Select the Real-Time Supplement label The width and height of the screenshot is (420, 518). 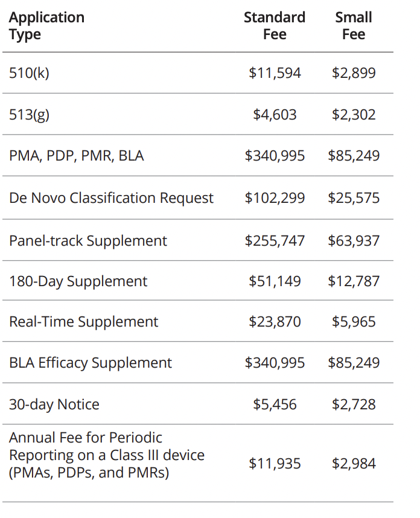tap(83, 322)
